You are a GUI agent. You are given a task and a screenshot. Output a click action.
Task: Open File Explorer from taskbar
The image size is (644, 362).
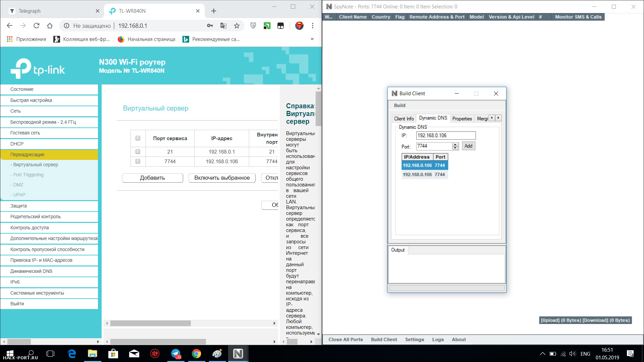point(92,354)
